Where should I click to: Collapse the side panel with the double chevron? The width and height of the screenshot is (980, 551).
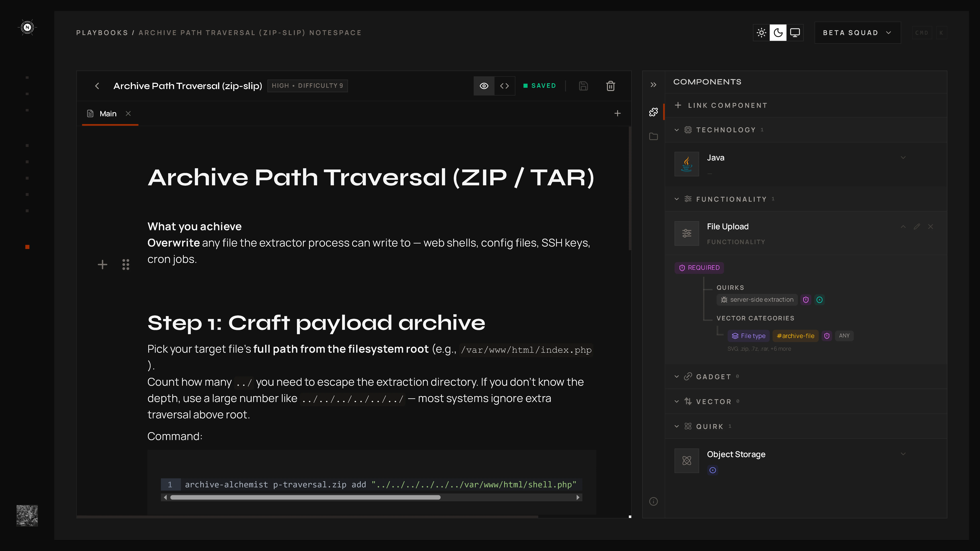click(x=653, y=85)
